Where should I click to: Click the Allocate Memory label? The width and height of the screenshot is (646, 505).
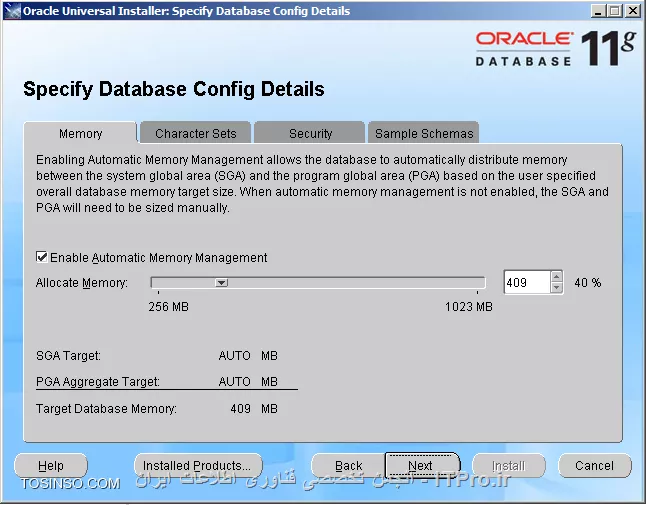coord(82,283)
